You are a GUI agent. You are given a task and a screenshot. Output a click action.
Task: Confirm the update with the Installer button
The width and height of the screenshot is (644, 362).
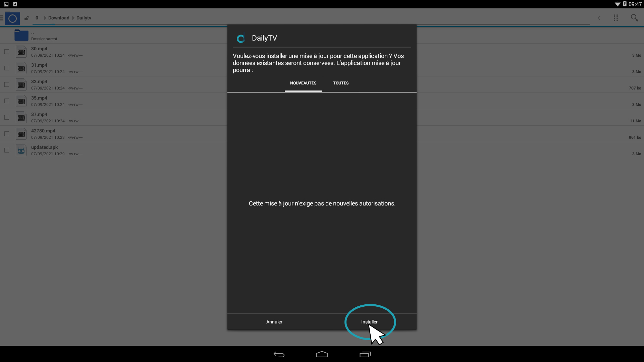(x=369, y=322)
